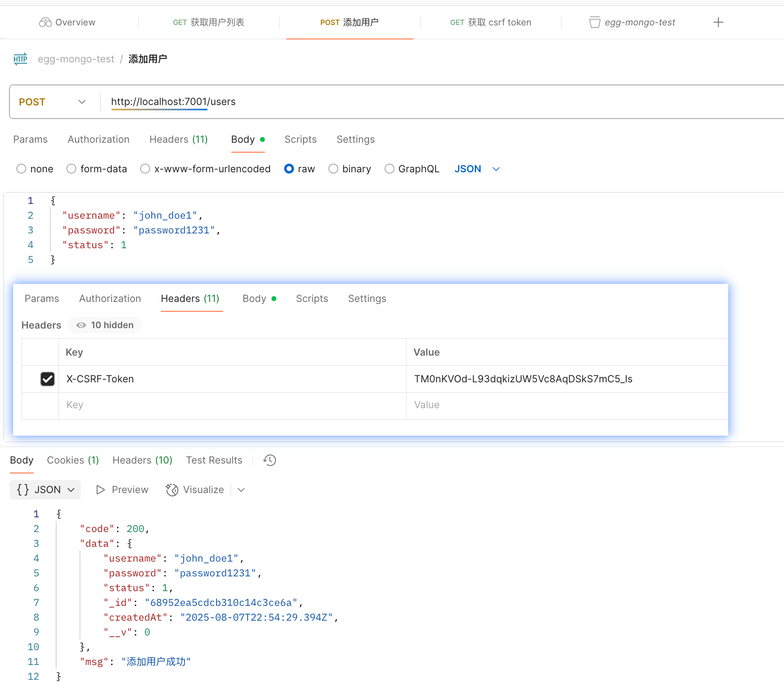This screenshot has height=699, width=784.
Task: Open the Cookies response tab
Action: tap(73, 460)
